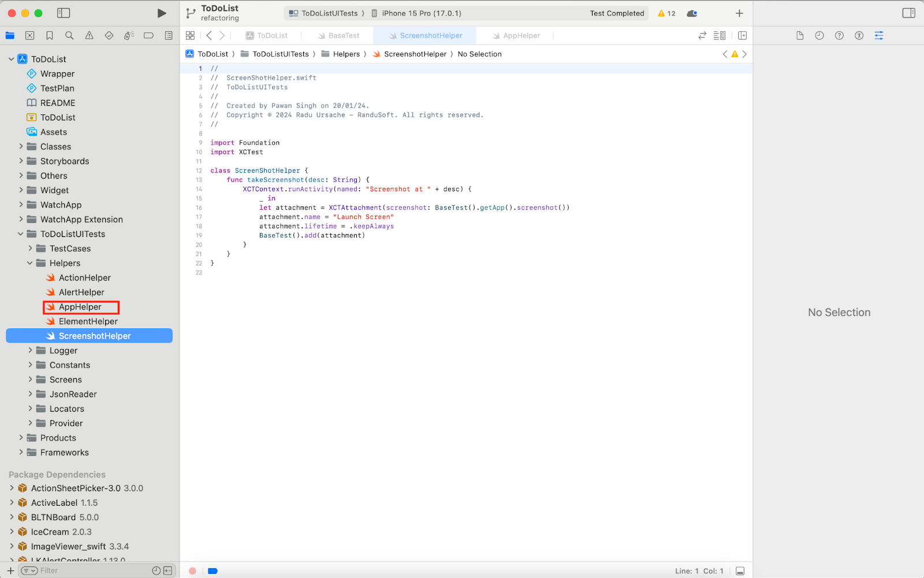Toggle the navigator sidebar

click(64, 13)
